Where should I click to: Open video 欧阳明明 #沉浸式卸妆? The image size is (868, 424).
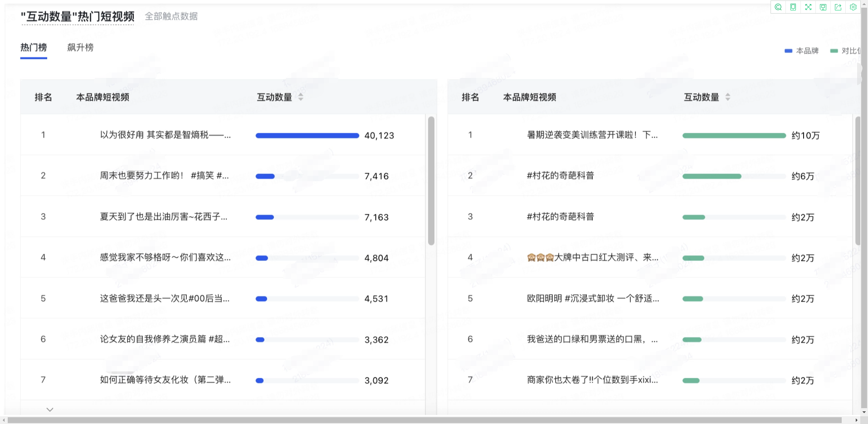(593, 299)
